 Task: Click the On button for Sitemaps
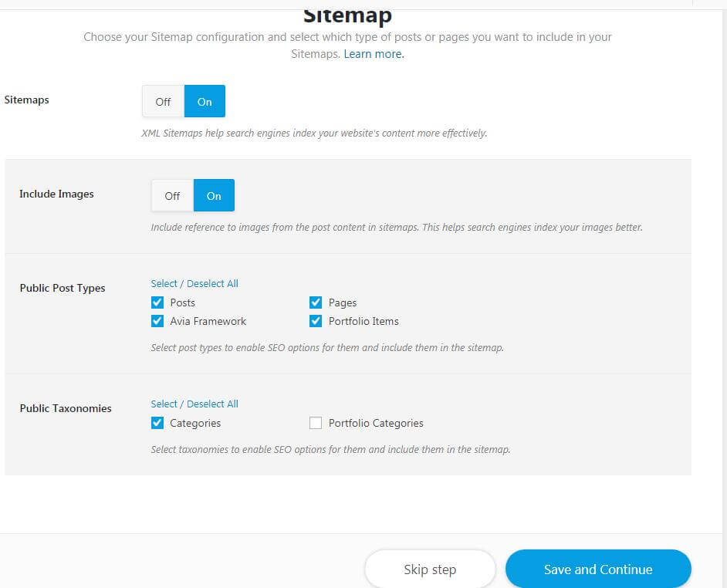click(205, 101)
